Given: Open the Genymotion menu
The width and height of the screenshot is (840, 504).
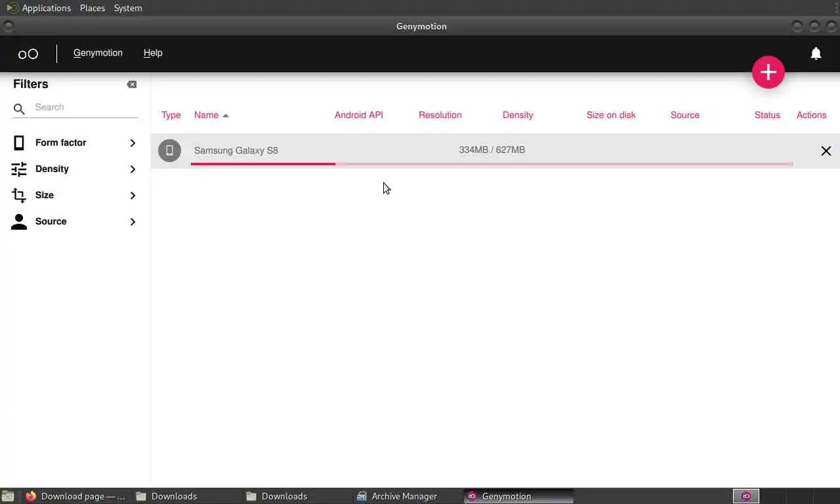Looking at the screenshot, I should click(x=98, y=53).
